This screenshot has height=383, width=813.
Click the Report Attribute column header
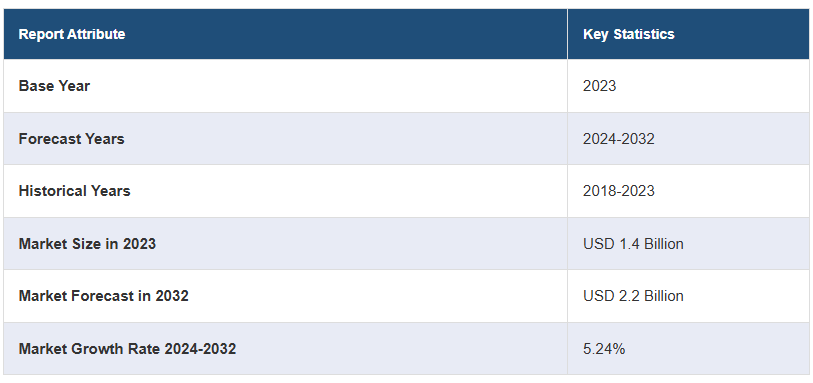[x=285, y=34]
